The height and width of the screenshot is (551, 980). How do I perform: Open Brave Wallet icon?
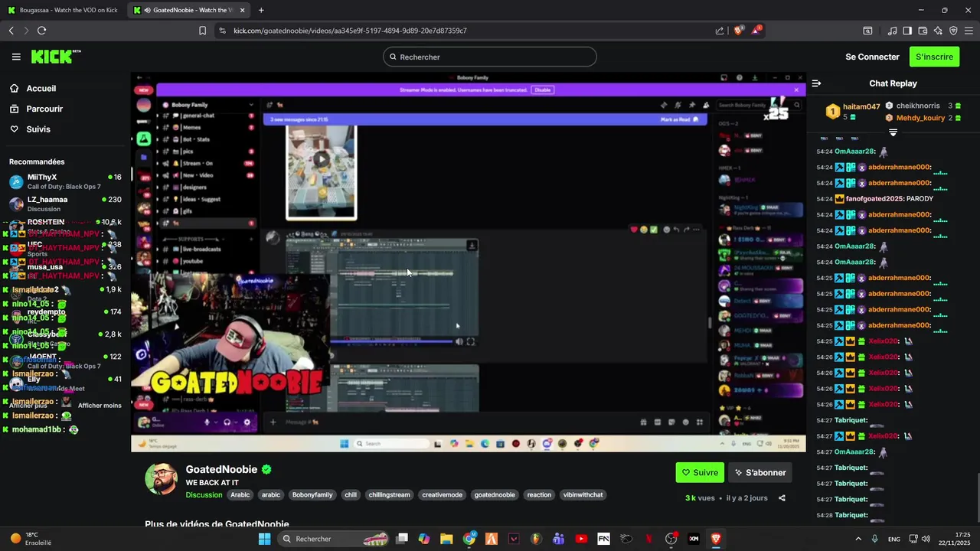click(923, 31)
